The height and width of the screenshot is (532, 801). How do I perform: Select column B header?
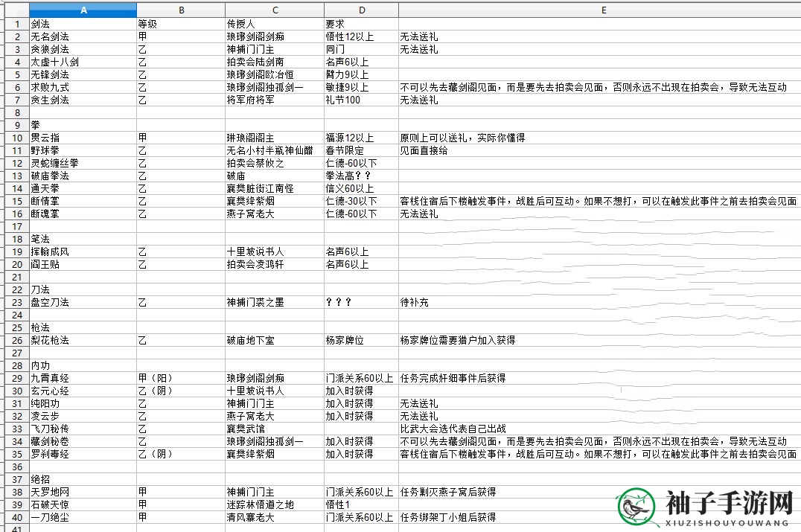181,10
